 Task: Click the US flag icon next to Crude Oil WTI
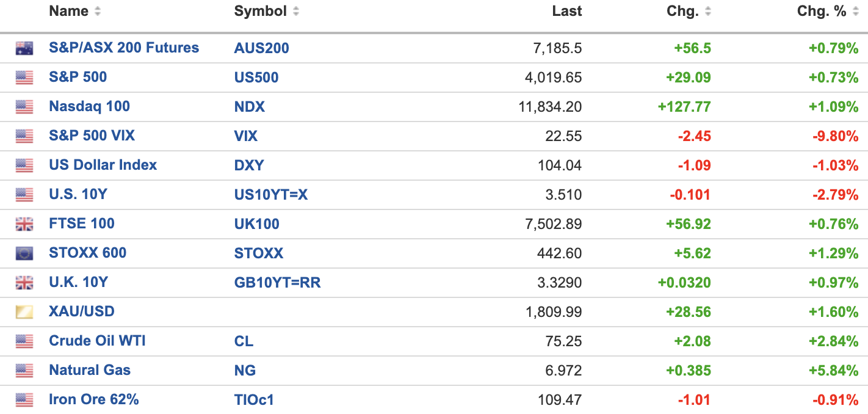[x=24, y=341]
